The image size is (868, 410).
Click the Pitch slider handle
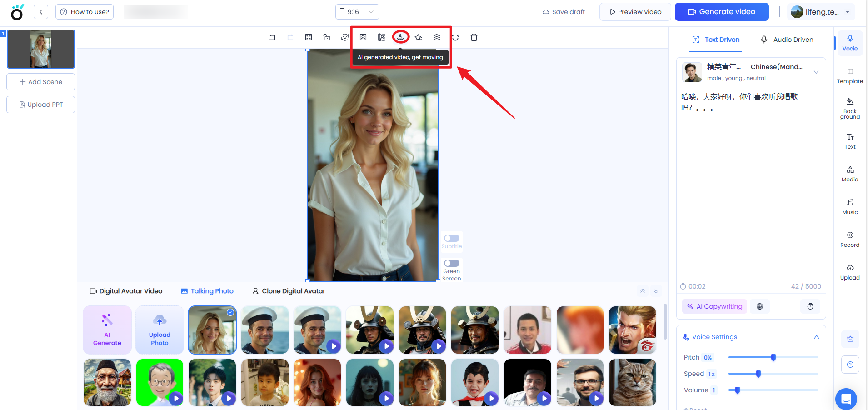[x=773, y=357]
